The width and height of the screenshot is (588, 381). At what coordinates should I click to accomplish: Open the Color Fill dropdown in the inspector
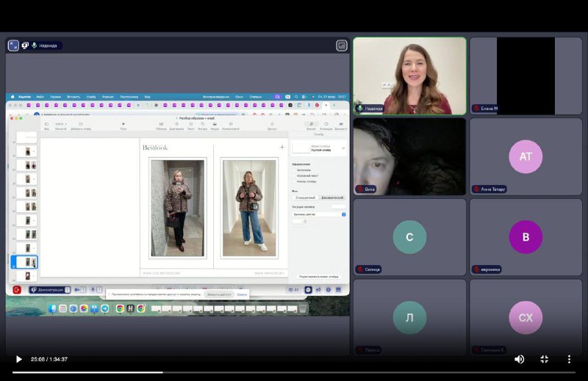coord(318,214)
